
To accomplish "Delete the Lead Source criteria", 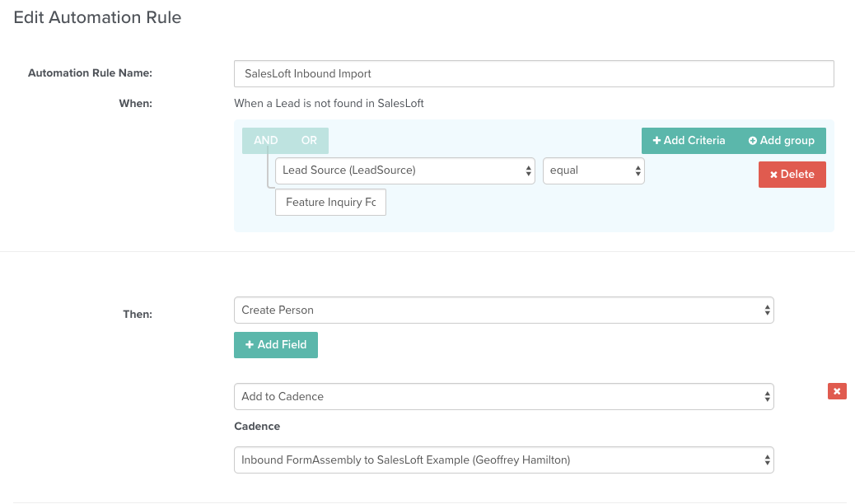I will [792, 175].
